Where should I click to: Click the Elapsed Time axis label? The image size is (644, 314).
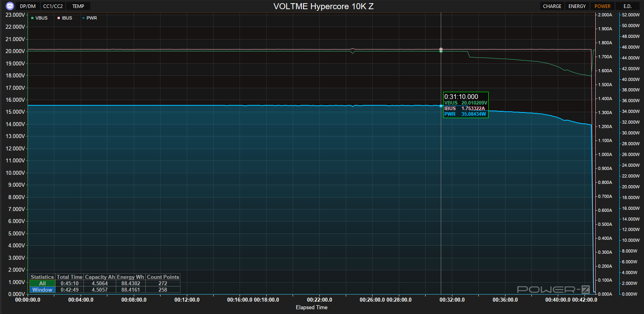point(311,307)
